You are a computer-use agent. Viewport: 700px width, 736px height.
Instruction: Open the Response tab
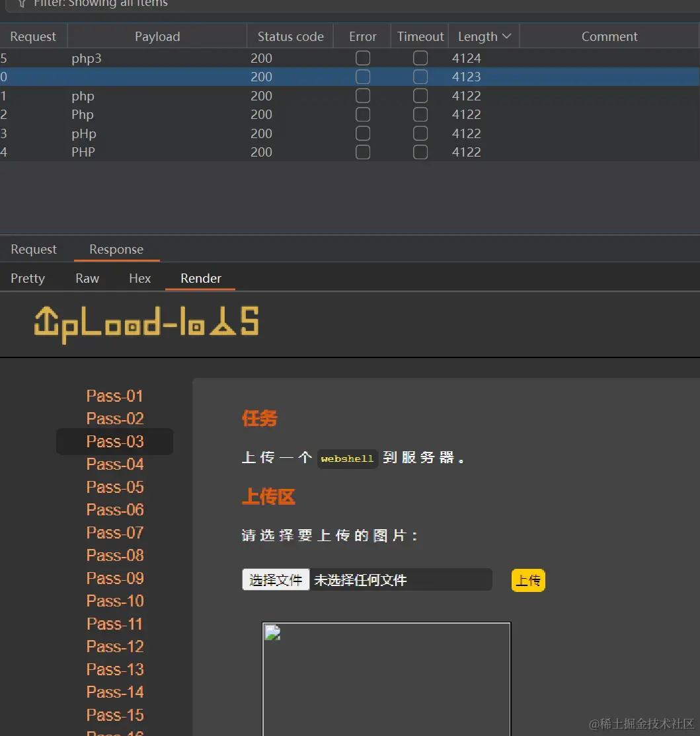point(116,249)
